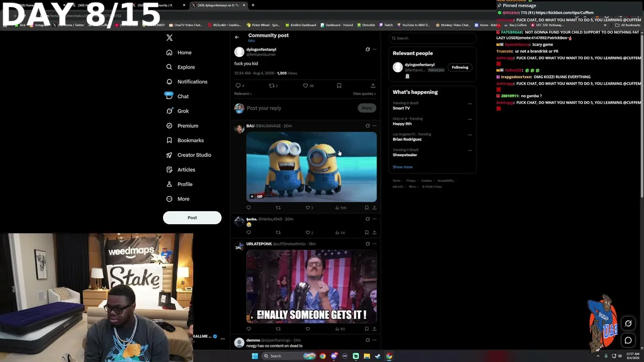
Task: Click Grok icon on URLATEPONK's reply
Action: coord(367,244)
